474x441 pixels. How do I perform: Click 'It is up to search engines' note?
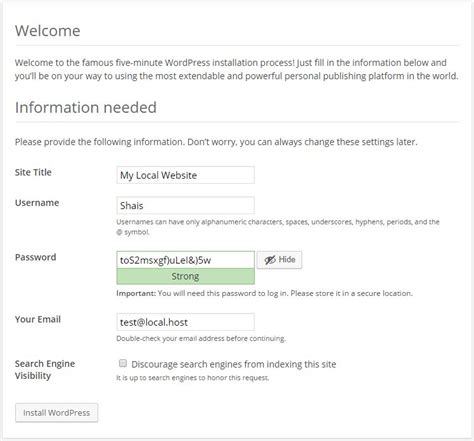[x=192, y=378]
